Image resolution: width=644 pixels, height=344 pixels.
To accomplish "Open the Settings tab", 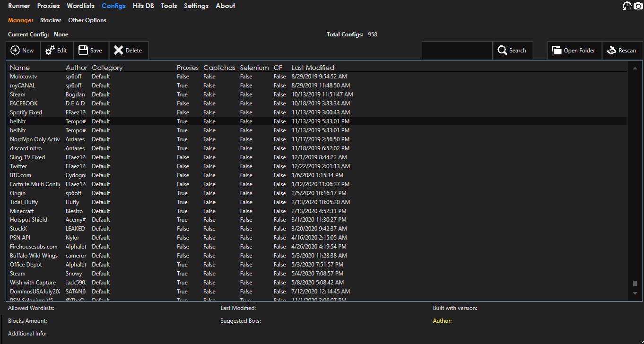I will pos(196,6).
